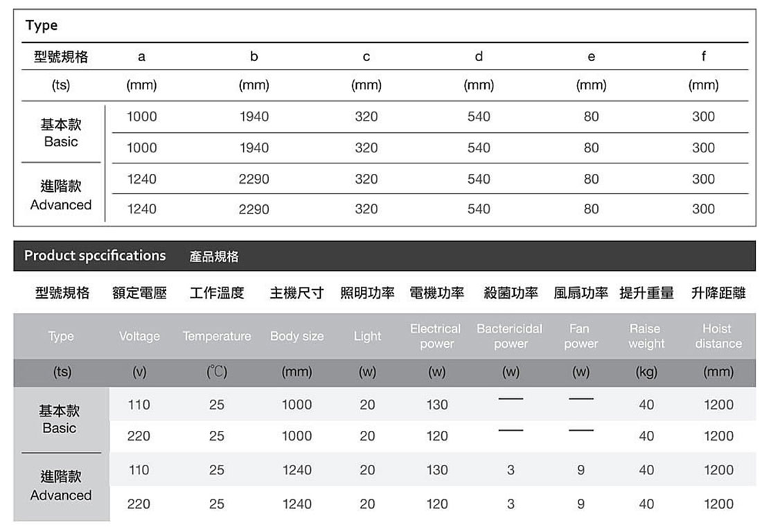Image resolution: width=762 pixels, height=532 pixels.
Task: Click the "Bactericidal power" column header
Action: 510,336
